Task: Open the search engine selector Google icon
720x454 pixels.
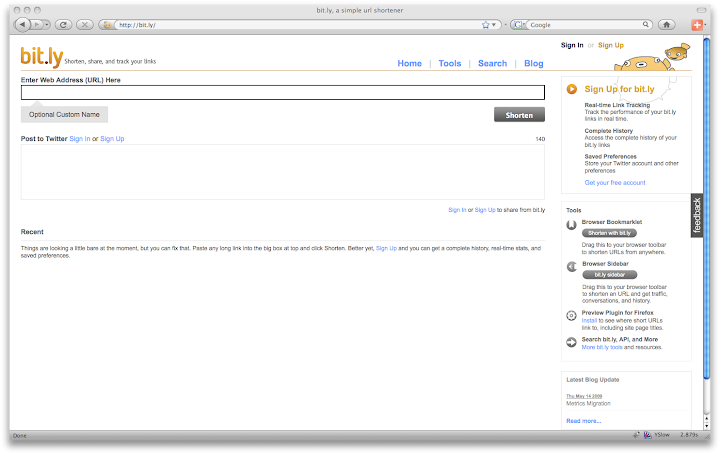Action: [x=518, y=25]
